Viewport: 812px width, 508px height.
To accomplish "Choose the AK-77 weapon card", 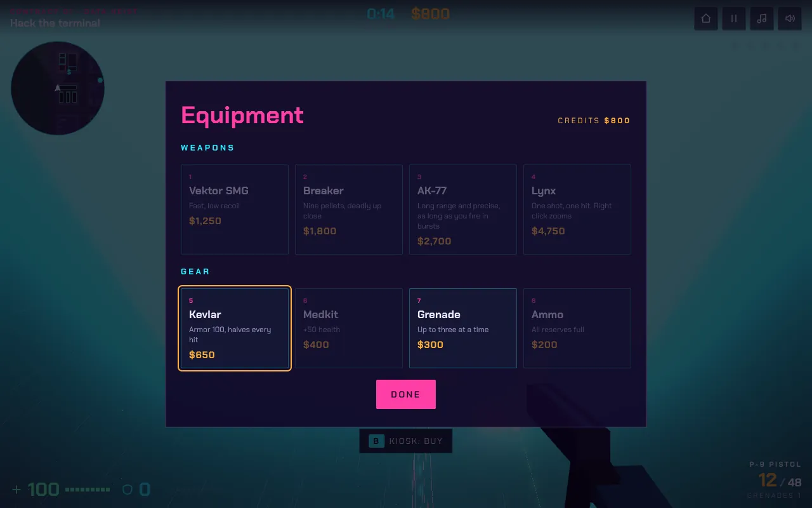I will coord(463,210).
